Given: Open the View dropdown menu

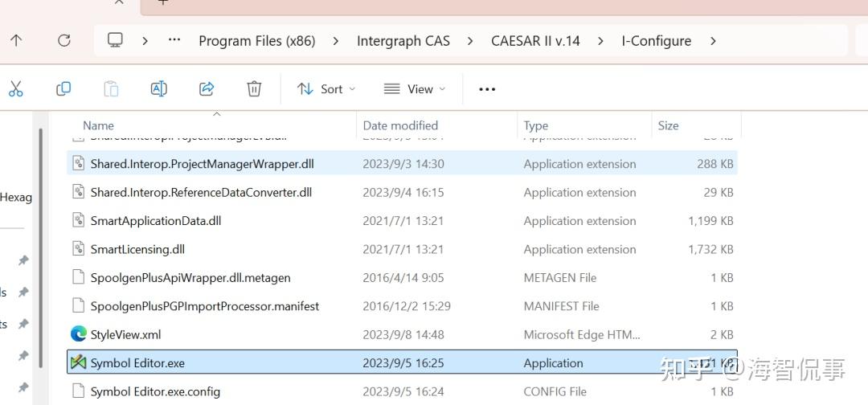Looking at the screenshot, I should [x=414, y=89].
